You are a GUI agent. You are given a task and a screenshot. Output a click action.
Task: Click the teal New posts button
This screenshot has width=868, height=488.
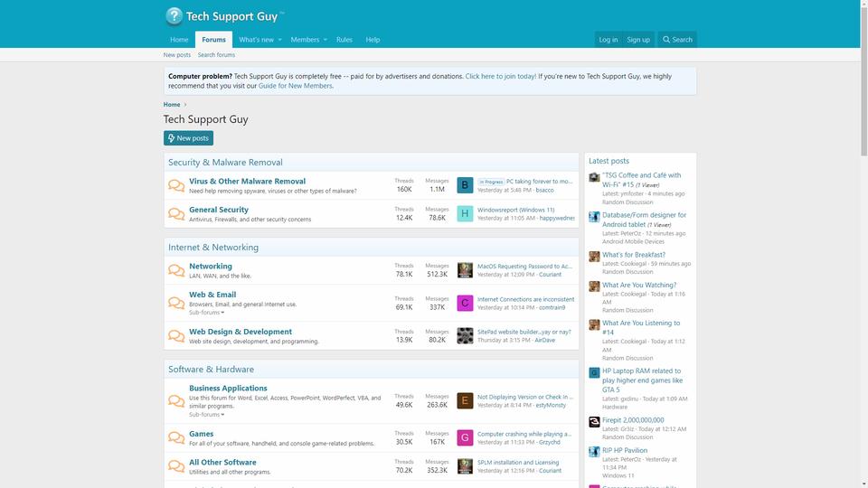click(x=188, y=138)
